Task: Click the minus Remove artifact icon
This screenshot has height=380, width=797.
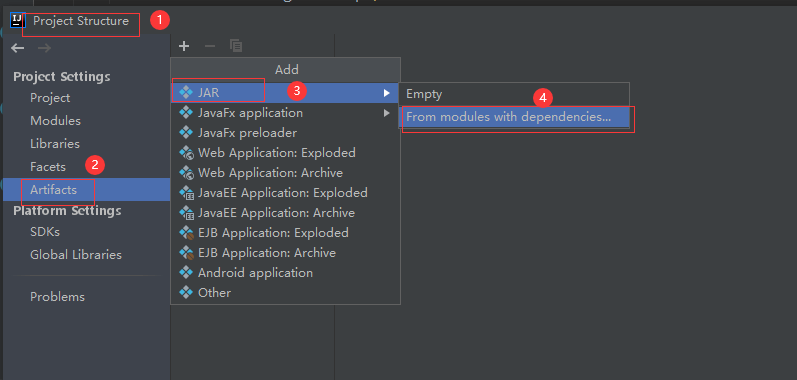Action: point(210,46)
